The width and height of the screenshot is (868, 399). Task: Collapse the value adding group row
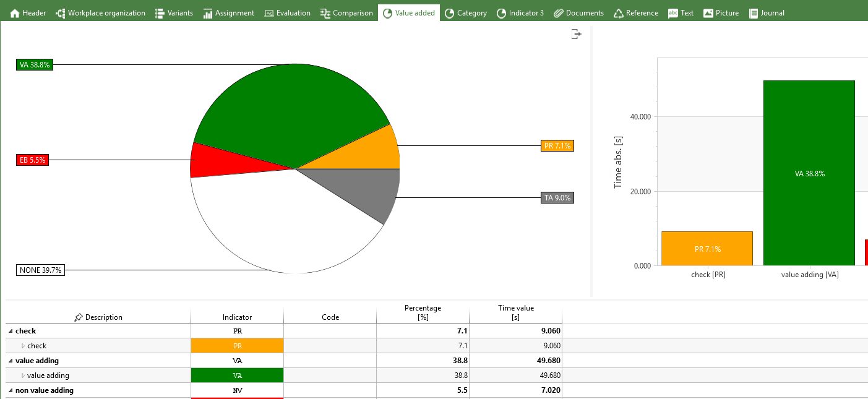click(x=10, y=361)
